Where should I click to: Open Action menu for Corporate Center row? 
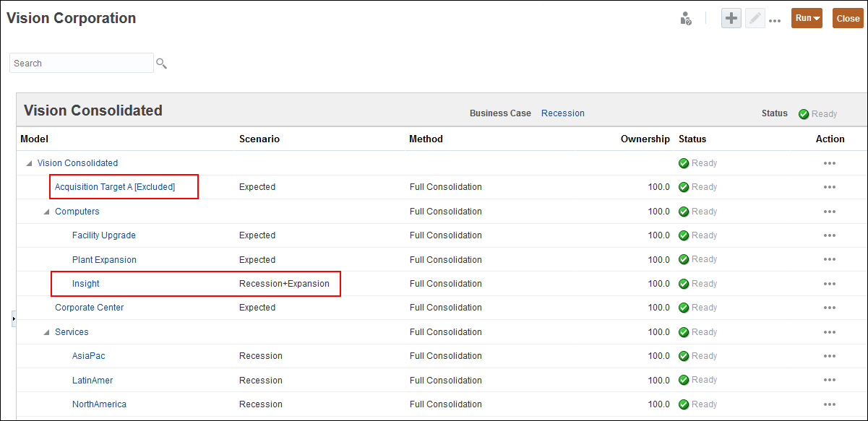click(829, 308)
